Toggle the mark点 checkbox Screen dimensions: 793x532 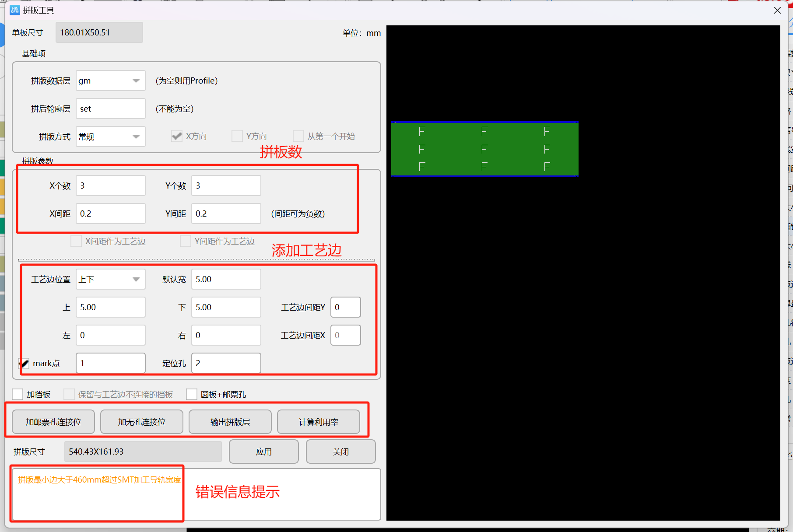pos(24,364)
